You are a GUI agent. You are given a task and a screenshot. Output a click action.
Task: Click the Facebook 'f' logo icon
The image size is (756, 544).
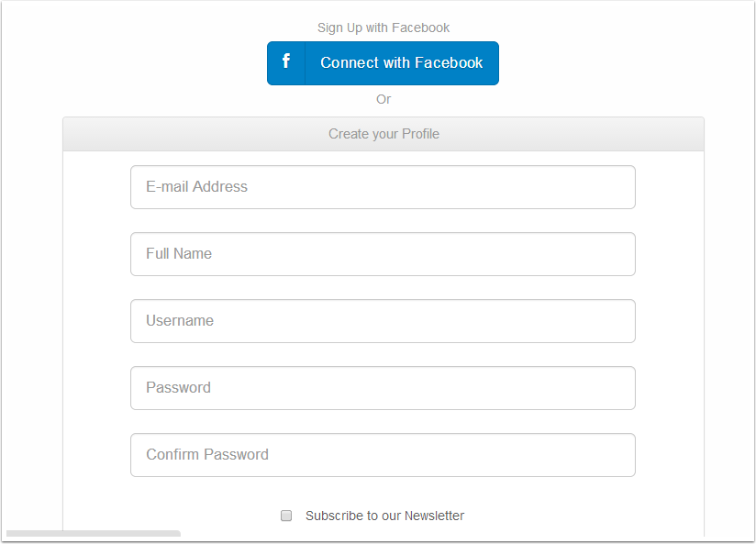pyautogui.click(x=286, y=62)
